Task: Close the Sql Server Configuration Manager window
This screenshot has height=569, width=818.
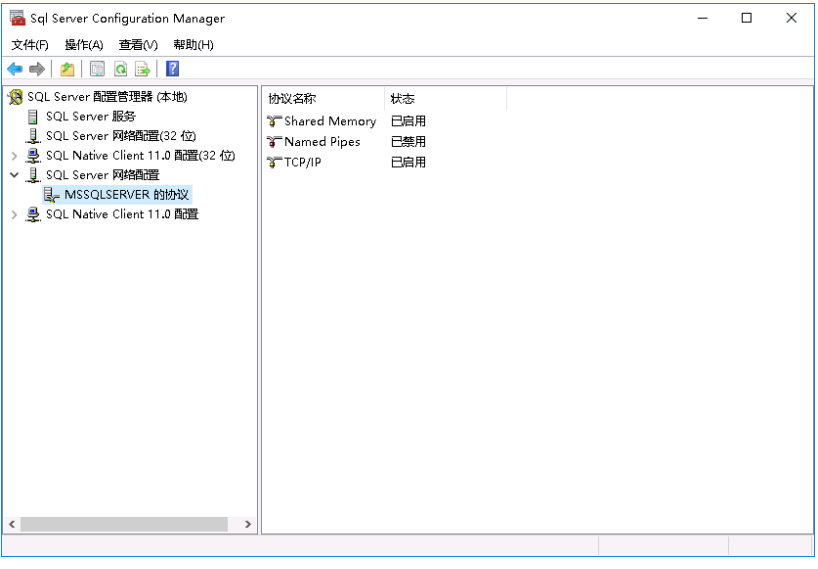Action: click(791, 18)
